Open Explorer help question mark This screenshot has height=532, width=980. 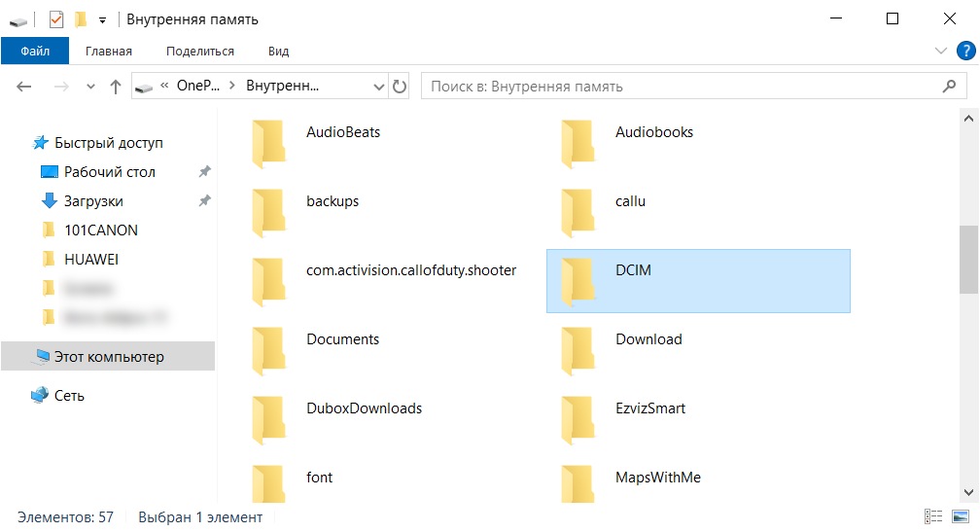point(966,51)
